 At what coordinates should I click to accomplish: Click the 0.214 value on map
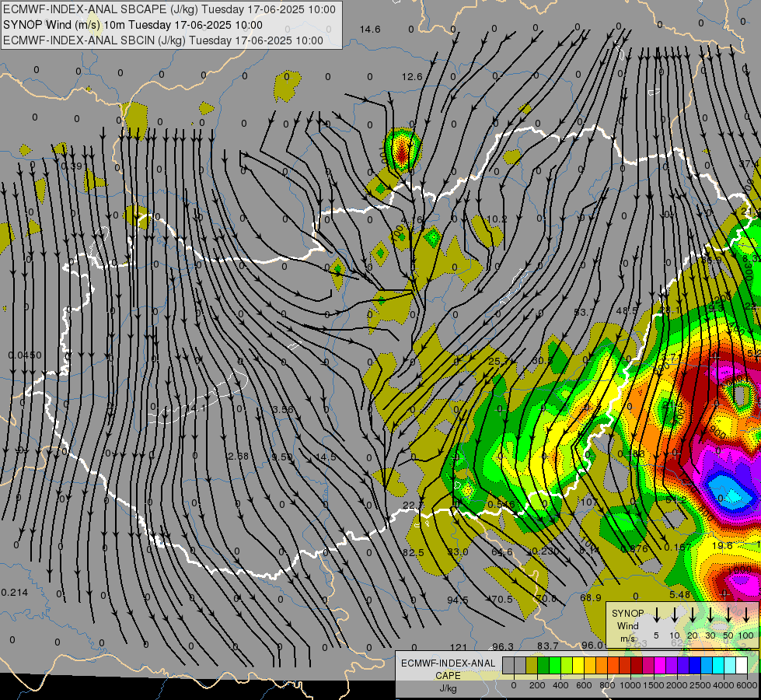15,593
